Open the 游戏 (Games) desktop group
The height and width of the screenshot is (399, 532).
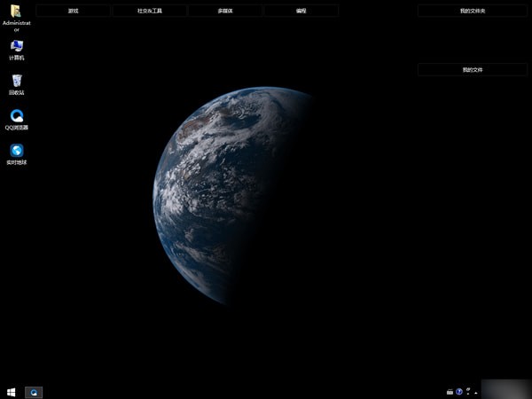pyautogui.click(x=74, y=11)
